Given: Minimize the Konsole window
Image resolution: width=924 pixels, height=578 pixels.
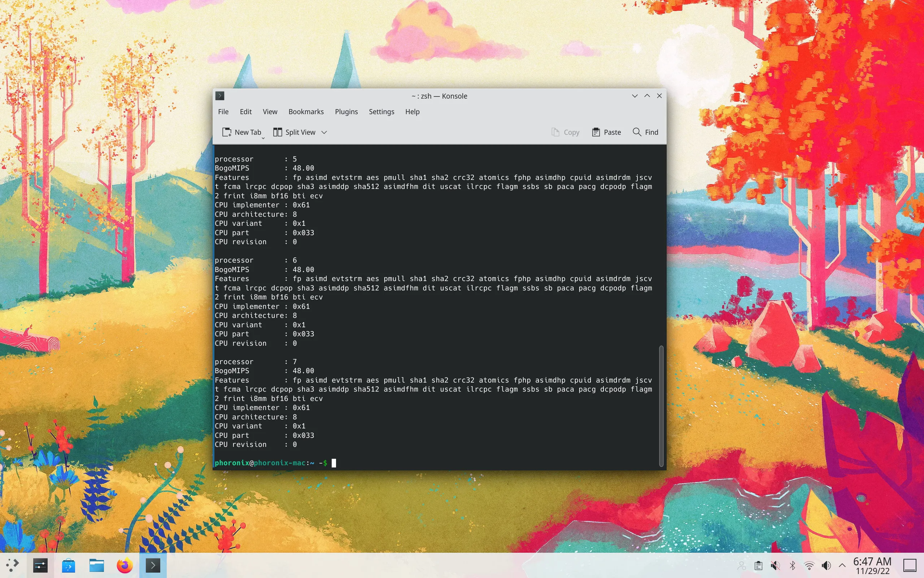Looking at the screenshot, I should [x=635, y=96].
